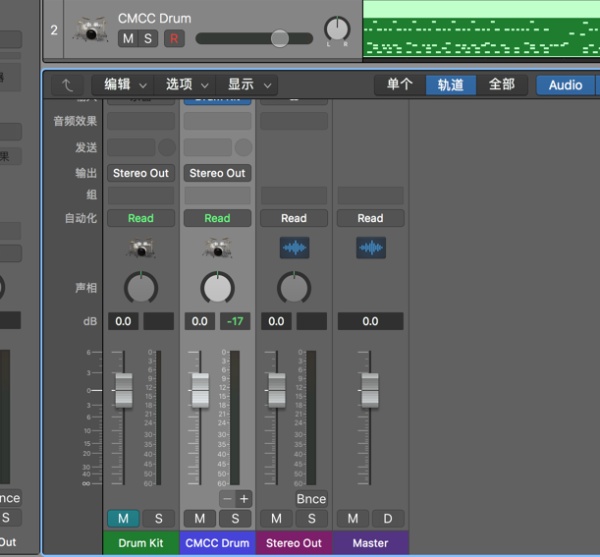
Task: Solo the Drum Kit channel strip
Action: [158, 519]
